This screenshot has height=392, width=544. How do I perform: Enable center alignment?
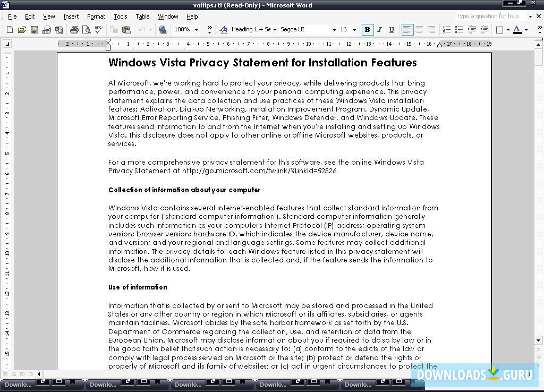click(420, 29)
